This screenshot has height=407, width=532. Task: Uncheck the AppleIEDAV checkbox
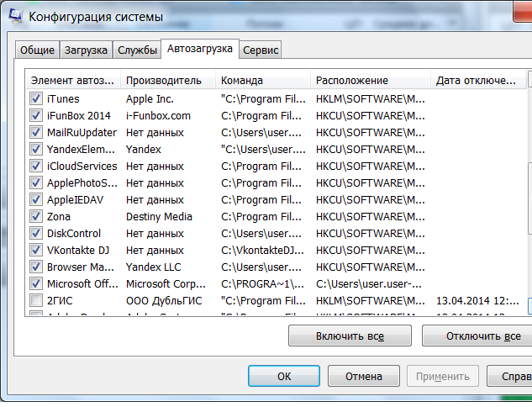click(36, 199)
